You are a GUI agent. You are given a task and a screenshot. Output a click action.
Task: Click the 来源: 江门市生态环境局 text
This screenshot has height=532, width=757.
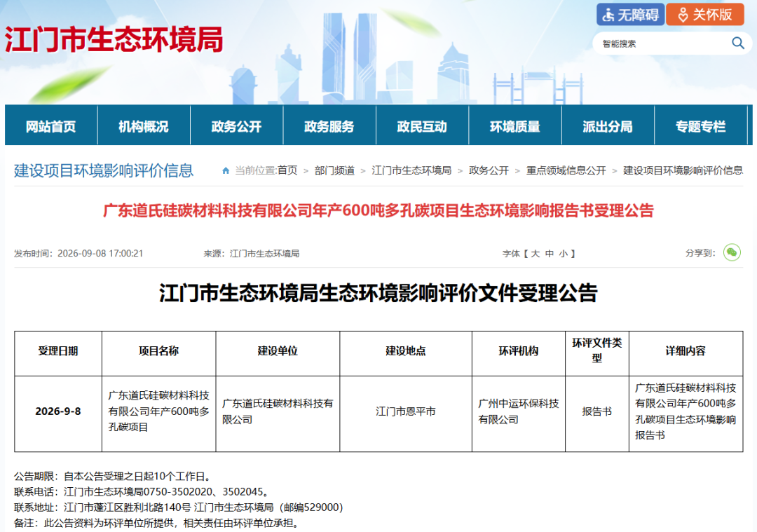click(x=252, y=254)
